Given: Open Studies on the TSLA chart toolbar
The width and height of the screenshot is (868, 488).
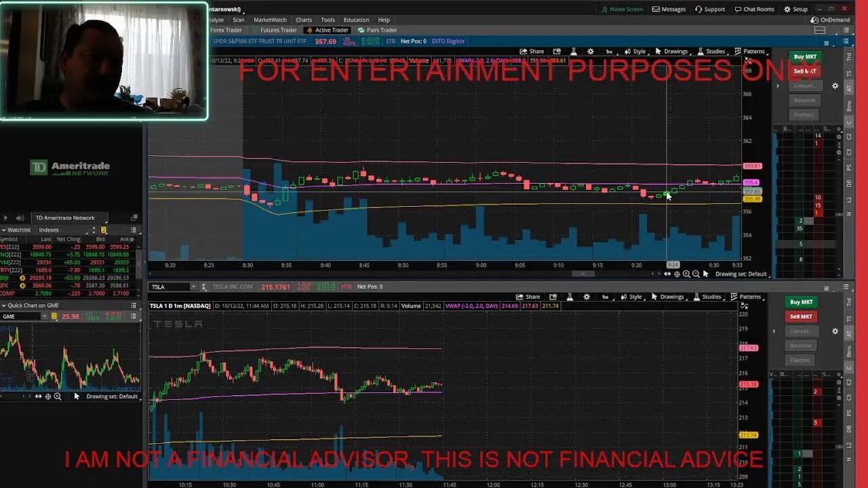Looking at the screenshot, I should pos(707,297).
